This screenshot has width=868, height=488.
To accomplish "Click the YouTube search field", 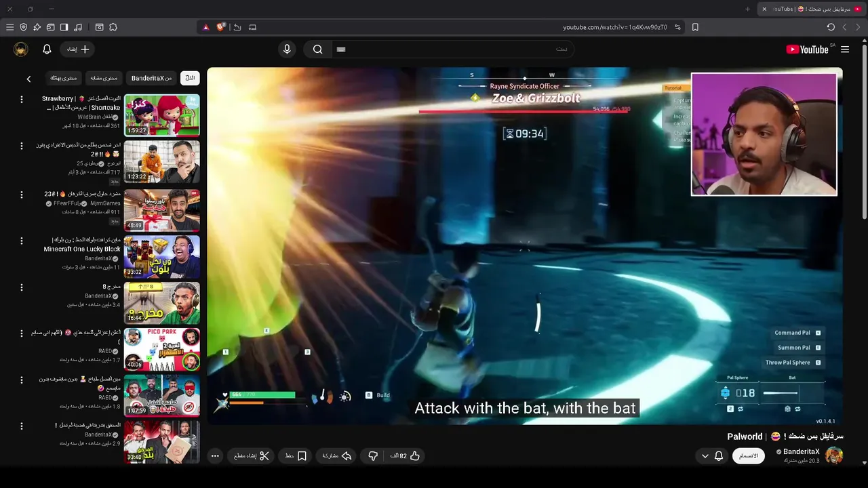I will (x=452, y=49).
